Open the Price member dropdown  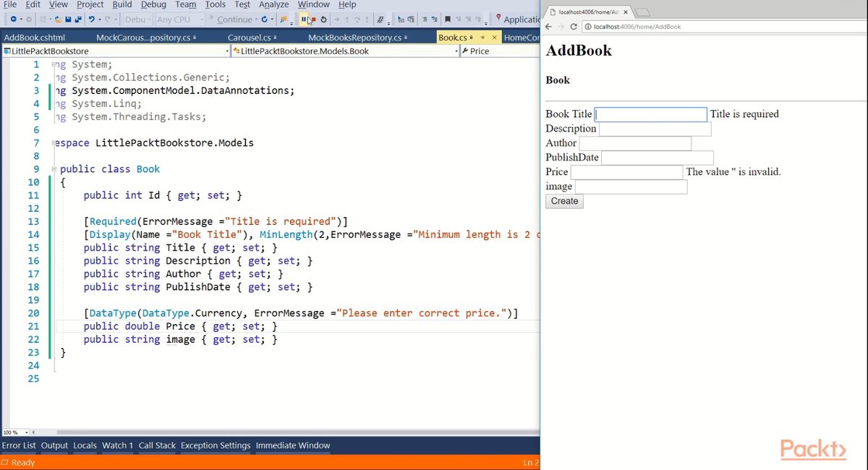tap(500, 51)
